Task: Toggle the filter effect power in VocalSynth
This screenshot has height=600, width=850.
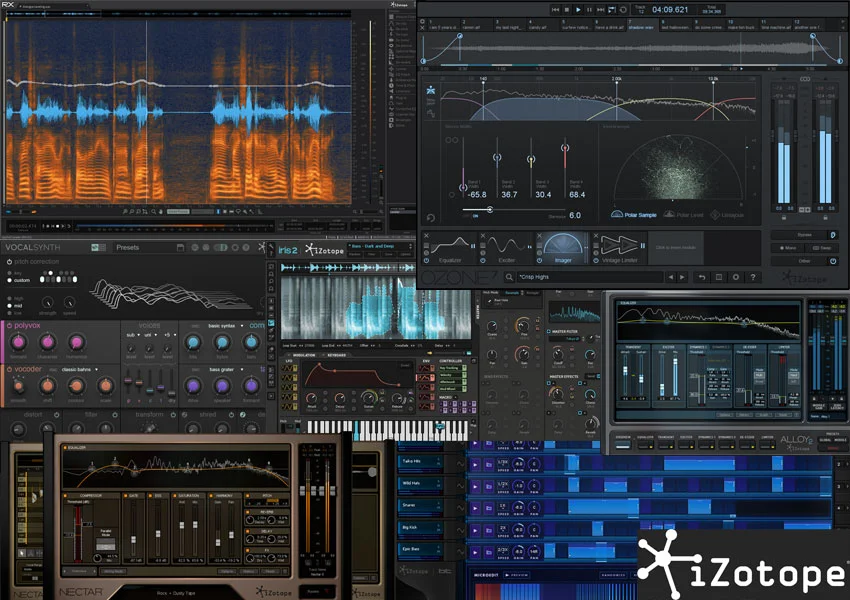Action: tap(115, 415)
